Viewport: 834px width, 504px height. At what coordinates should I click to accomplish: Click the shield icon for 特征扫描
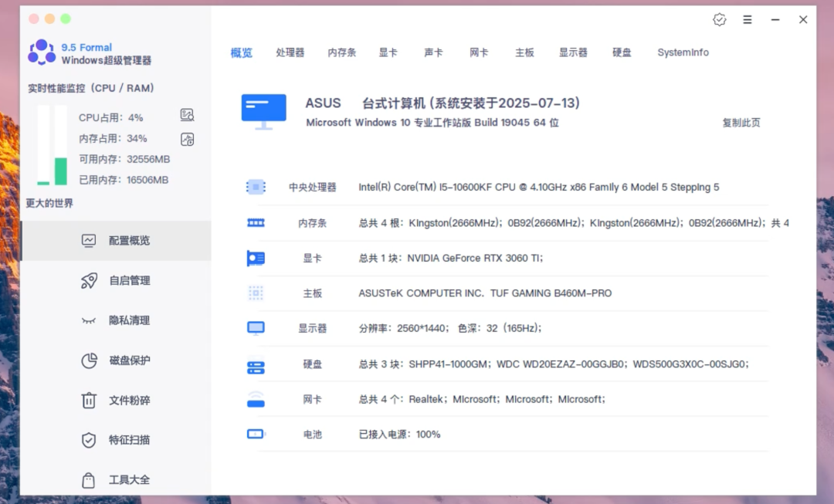pyautogui.click(x=89, y=440)
